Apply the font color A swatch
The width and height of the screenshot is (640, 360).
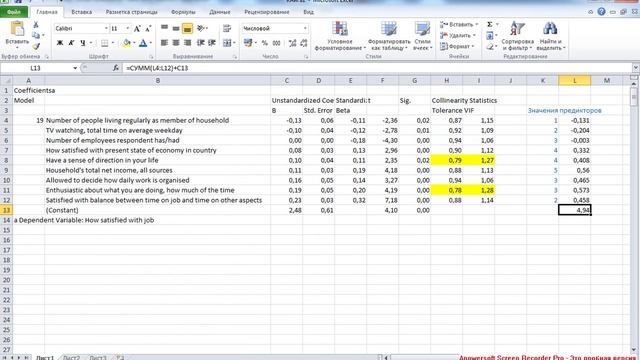143,43
